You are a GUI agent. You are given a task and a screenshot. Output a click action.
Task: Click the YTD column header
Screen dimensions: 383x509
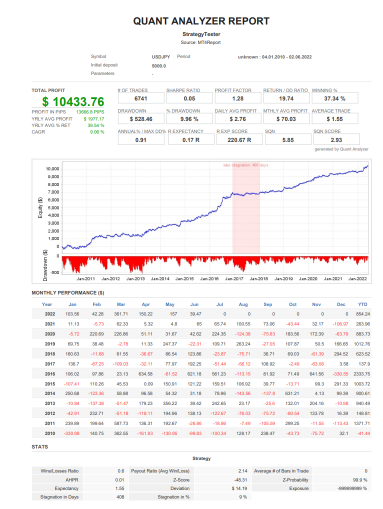click(x=362, y=304)
